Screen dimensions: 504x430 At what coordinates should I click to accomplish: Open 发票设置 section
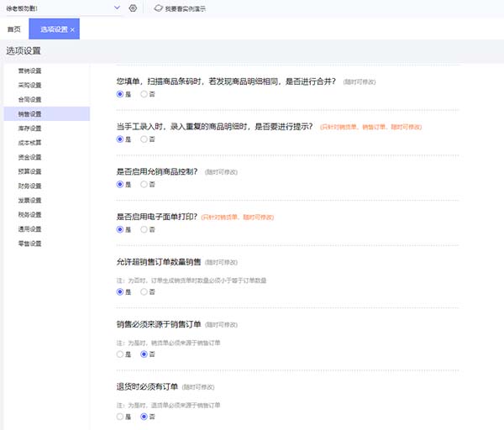click(30, 200)
